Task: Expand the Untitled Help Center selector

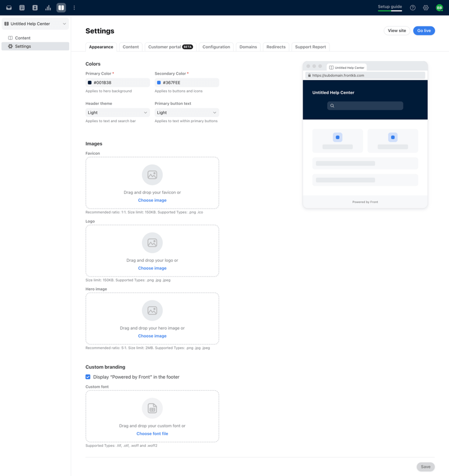Action: [x=35, y=24]
